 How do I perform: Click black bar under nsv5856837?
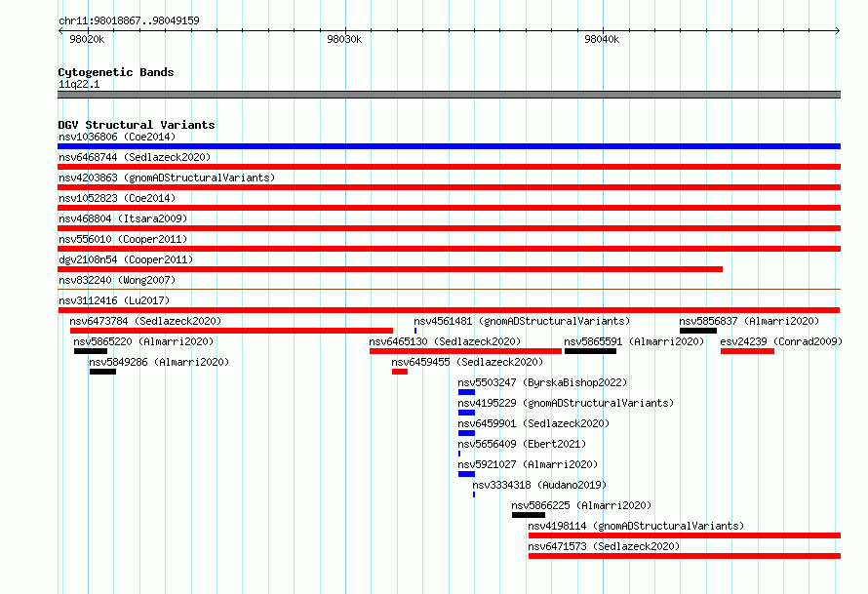point(698,331)
